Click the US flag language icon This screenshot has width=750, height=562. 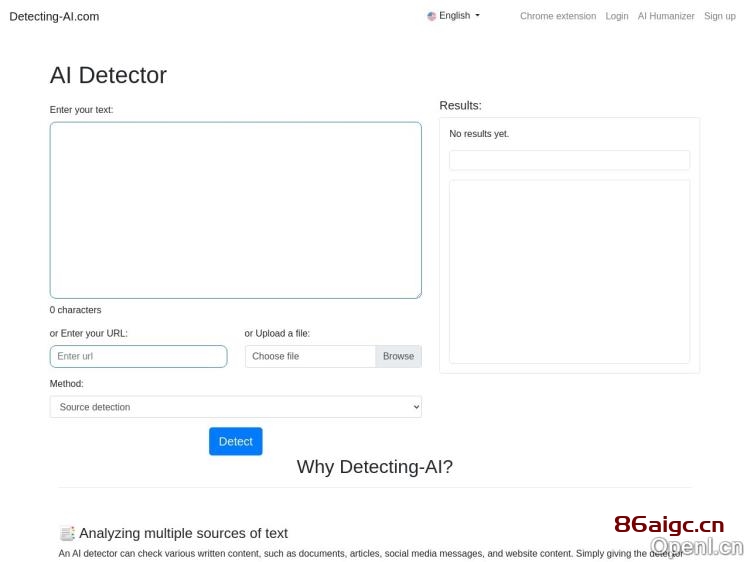(x=431, y=16)
